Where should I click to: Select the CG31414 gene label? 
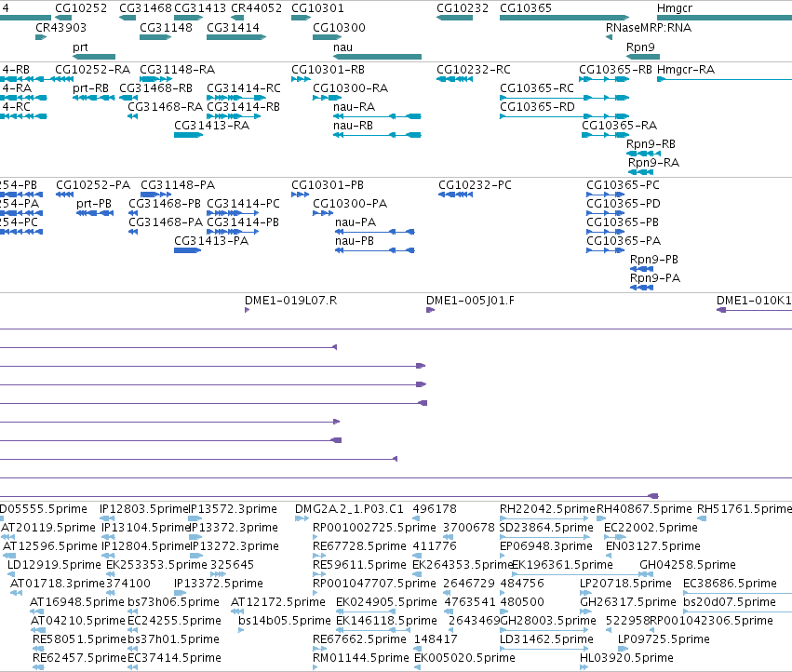tap(233, 27)
